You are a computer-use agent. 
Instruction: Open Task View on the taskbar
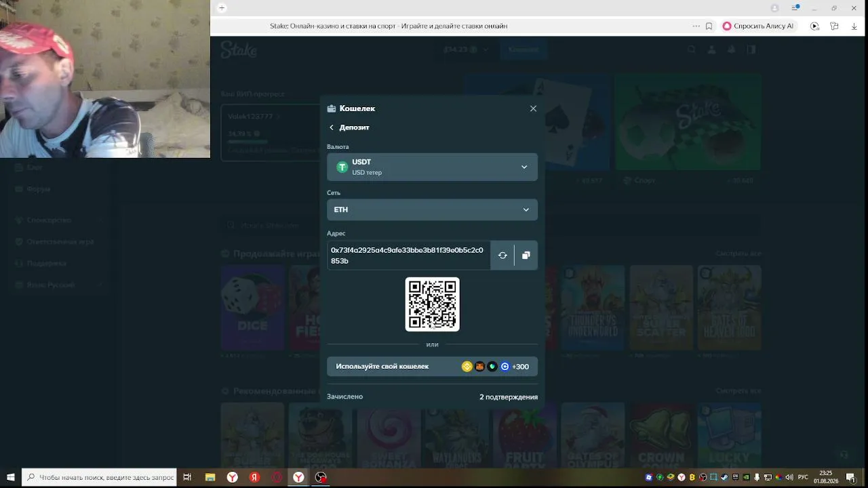(188, 477)
